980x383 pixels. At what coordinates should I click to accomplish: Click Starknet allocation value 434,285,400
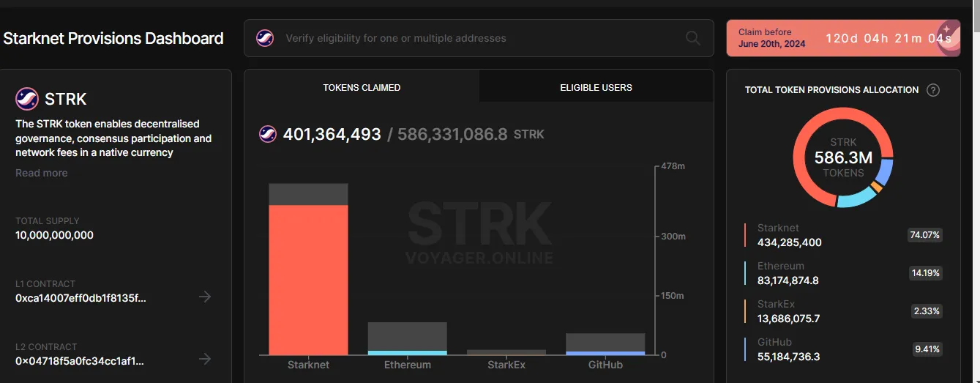coord(789,242)
